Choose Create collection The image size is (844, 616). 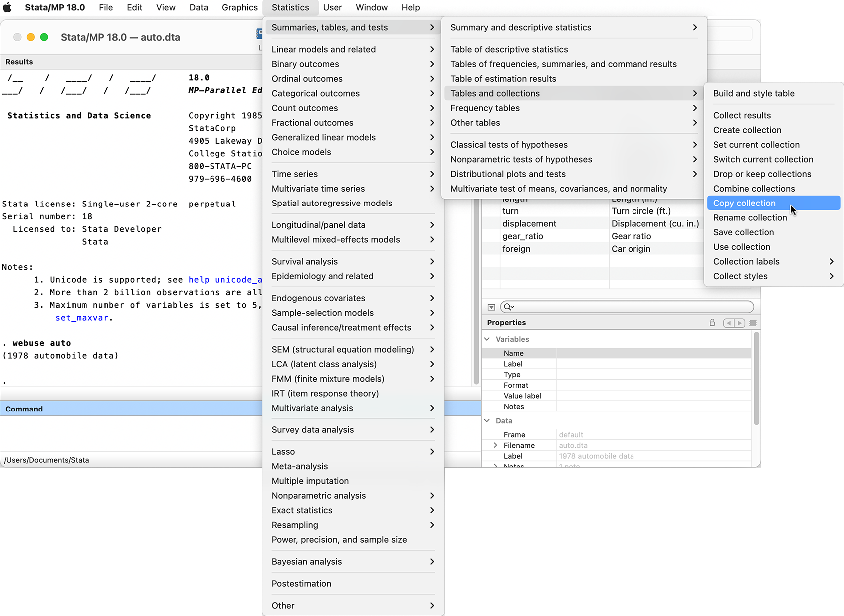click(x=774, y=130)
